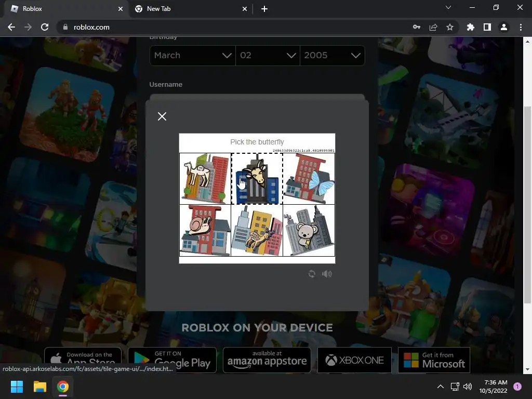Select the camel tile in the puzzle

point(205,179)
